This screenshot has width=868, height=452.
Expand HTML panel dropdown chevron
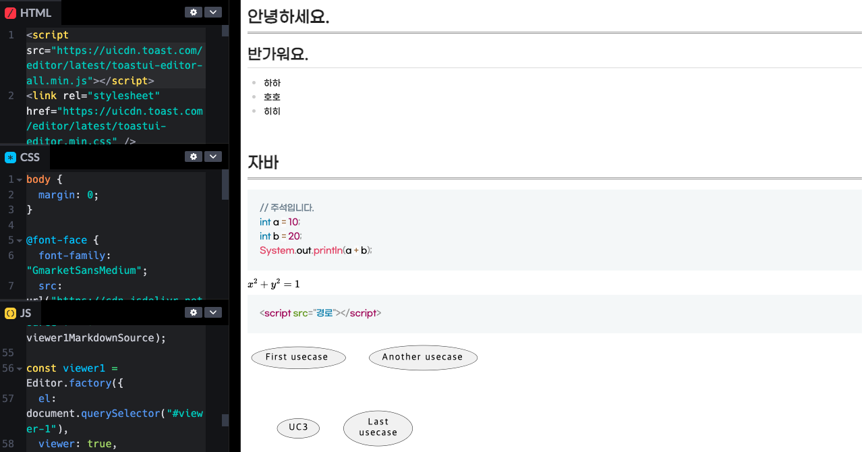tap(213, 12)
